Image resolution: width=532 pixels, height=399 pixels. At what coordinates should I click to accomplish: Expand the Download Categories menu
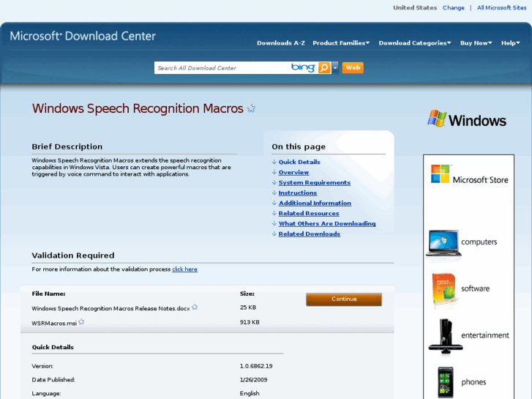(415, 43)
